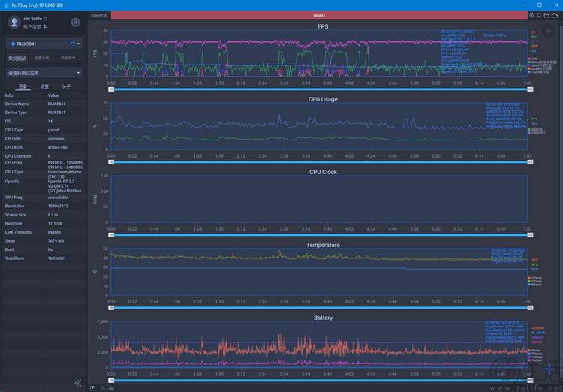Click the Battery chart title
This screenshot has width=563, height=392.
(x=323, y=318)
